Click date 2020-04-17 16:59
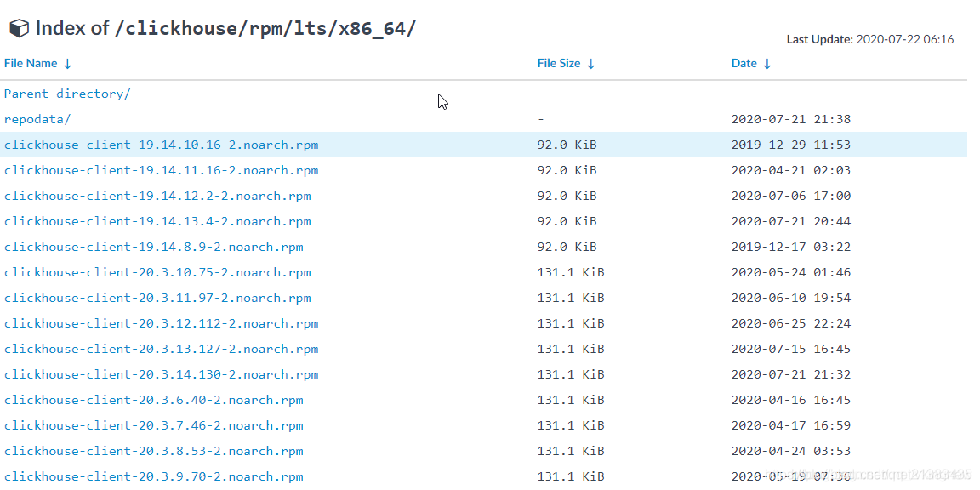980x490 pixels. [x=791, y=425]
